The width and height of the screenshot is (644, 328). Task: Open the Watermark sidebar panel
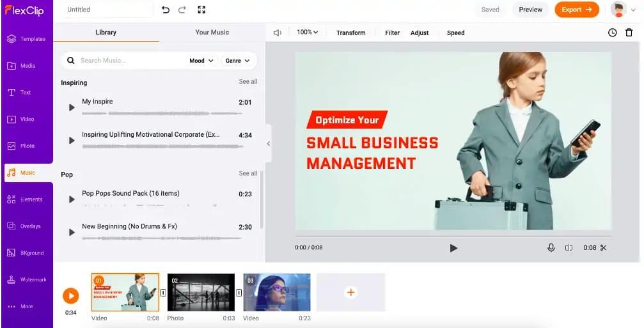(x=27, y=279)
